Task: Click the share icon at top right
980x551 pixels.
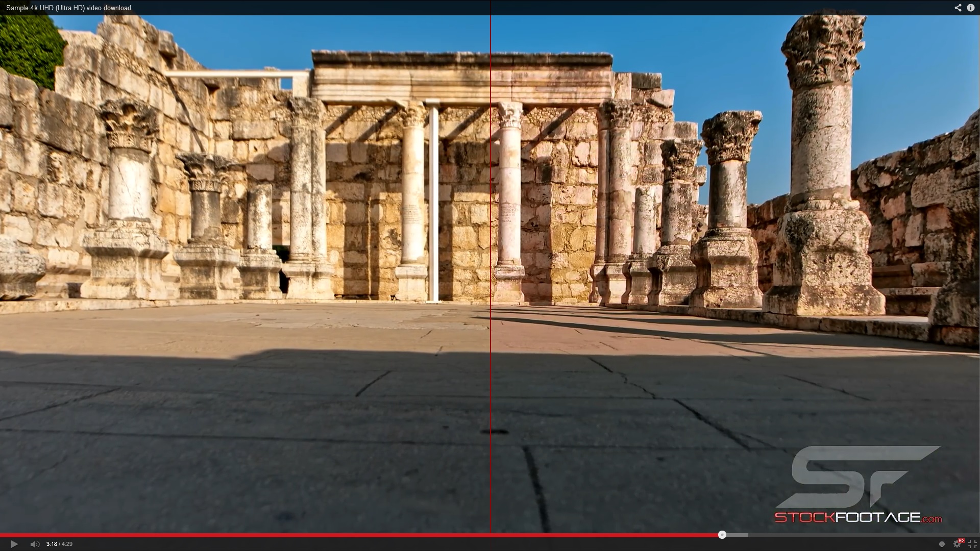Action: point(958,8)
